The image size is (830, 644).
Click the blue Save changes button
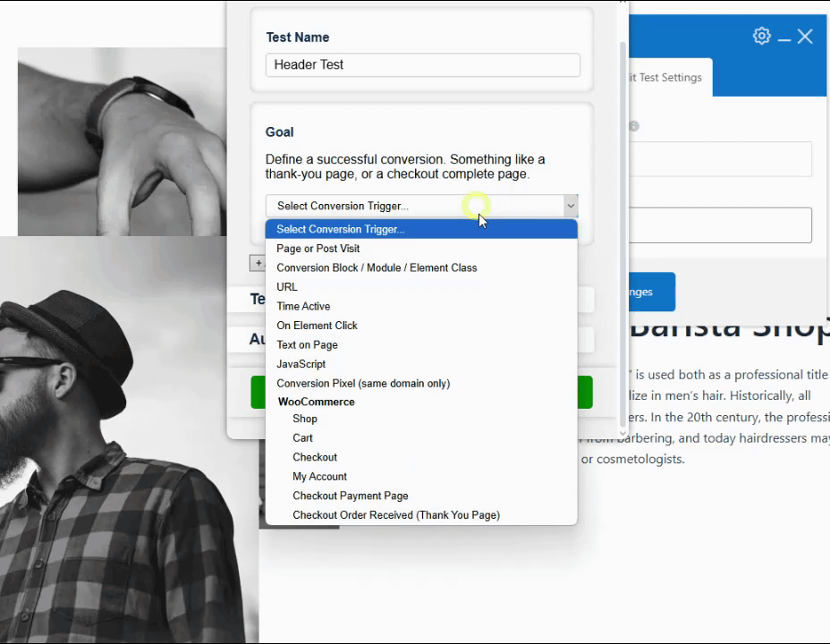[x=651, y=292]
